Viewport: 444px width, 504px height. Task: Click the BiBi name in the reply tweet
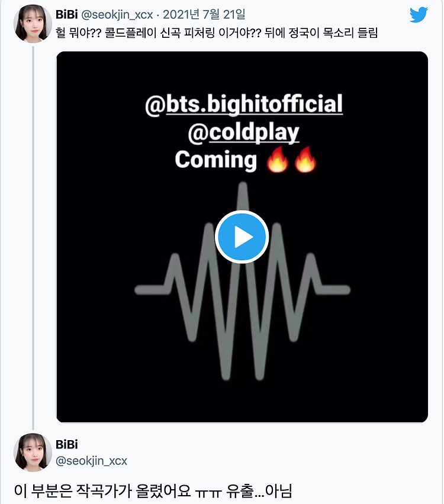click(66, 444)
